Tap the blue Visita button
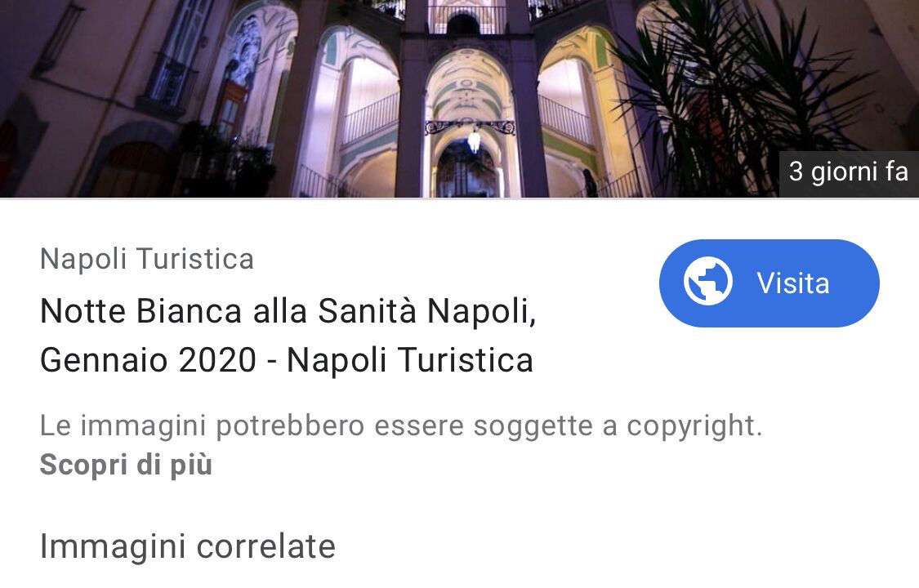 click(769, 283)
